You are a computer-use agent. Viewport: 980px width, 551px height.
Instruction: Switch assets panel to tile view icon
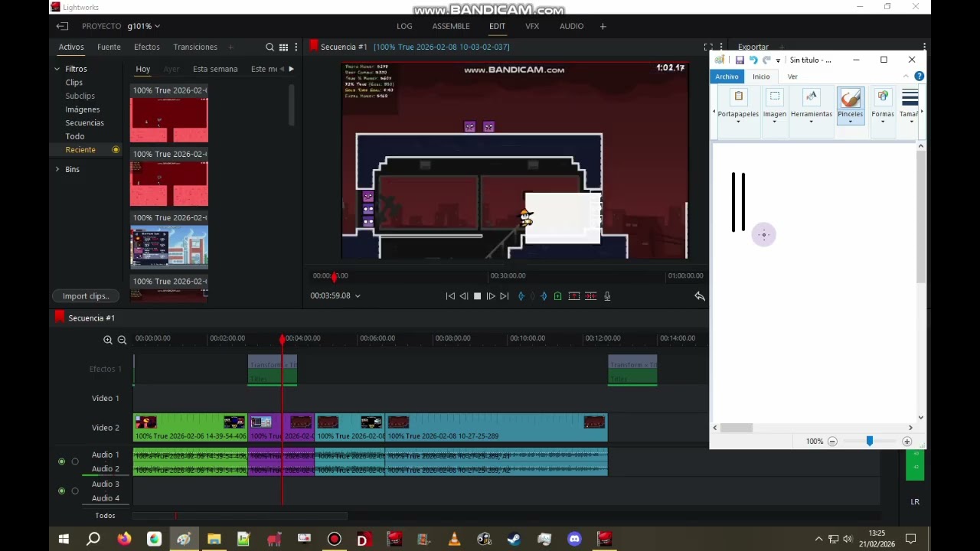click(283, 47)
